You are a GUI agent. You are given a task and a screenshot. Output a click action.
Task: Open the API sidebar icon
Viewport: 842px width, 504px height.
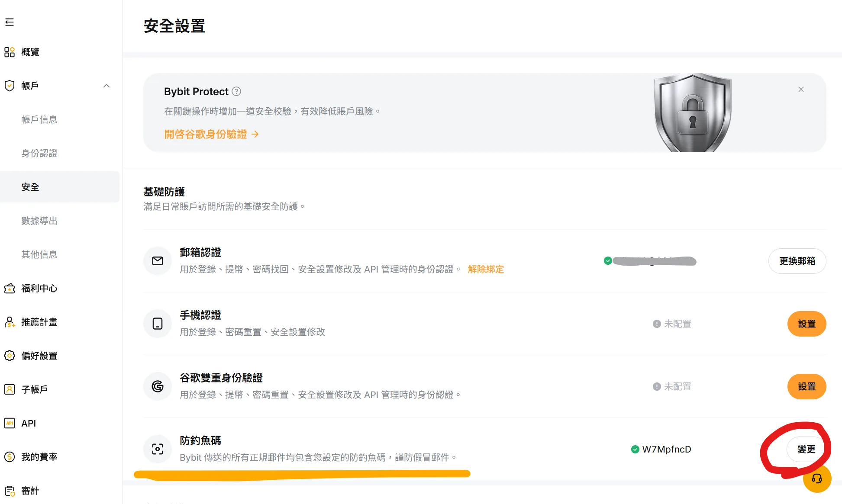click(x=10, y=423)
